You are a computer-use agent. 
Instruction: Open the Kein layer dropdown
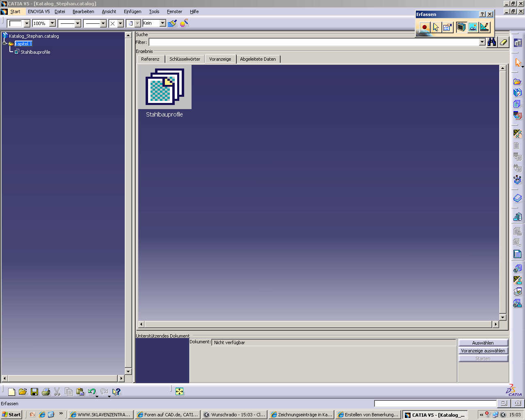click(162, 23)
